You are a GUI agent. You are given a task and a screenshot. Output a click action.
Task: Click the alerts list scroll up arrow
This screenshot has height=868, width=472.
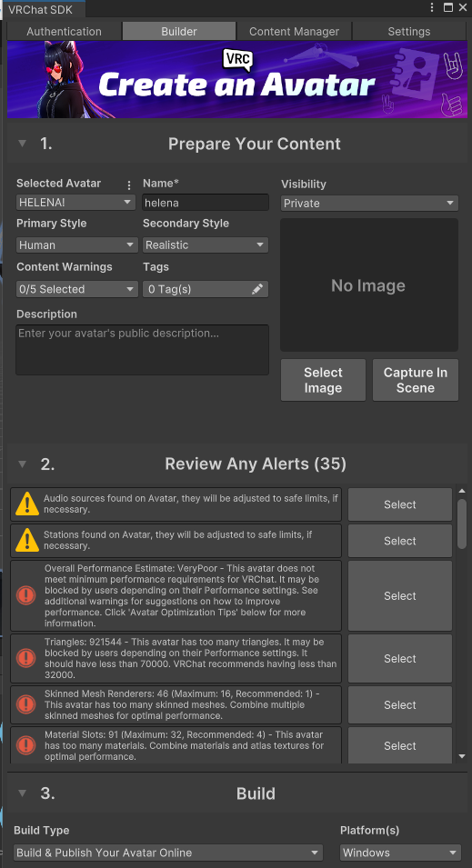462,491
